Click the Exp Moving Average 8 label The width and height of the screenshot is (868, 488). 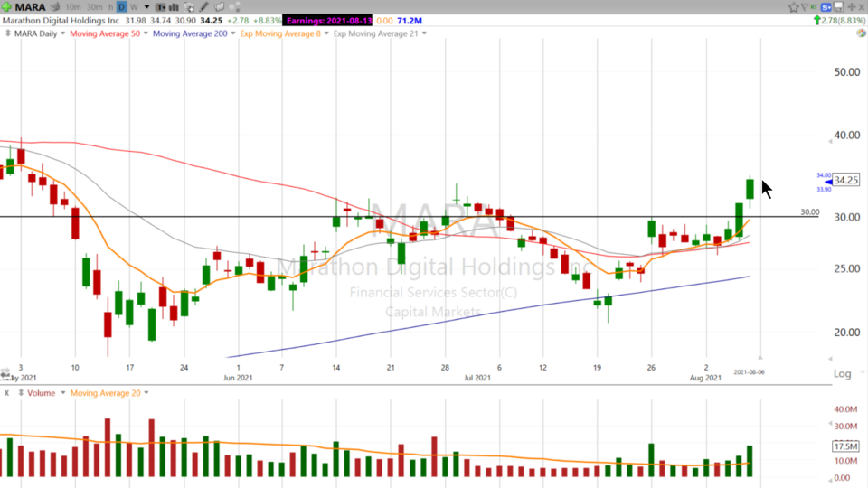280,33
